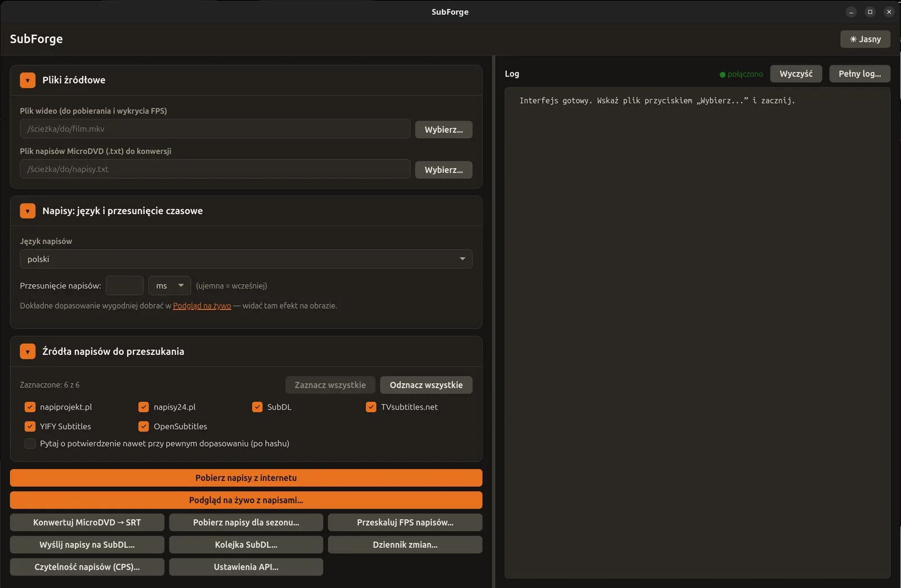Enable confirmation prompt for hash matches

(x=30, y=443)
